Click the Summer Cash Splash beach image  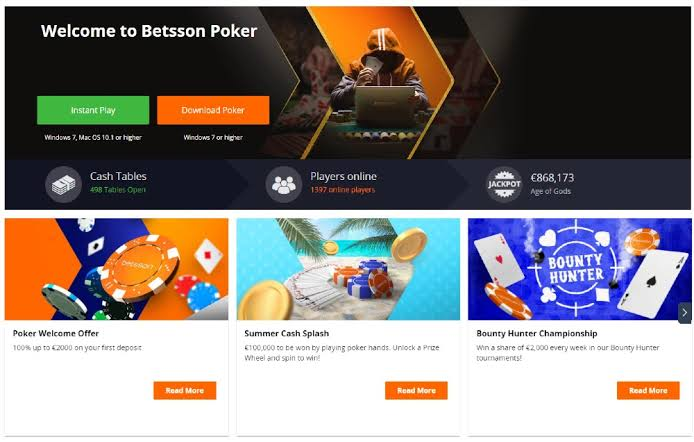348,269
